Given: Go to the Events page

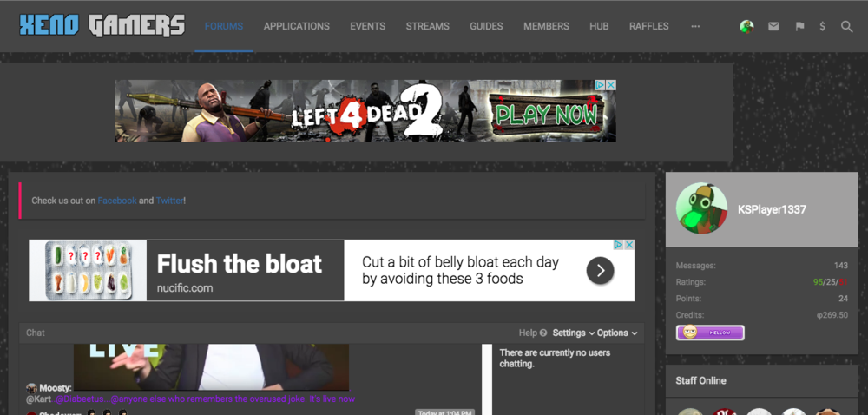Looking at the screenshot, I should click(367, 26).
